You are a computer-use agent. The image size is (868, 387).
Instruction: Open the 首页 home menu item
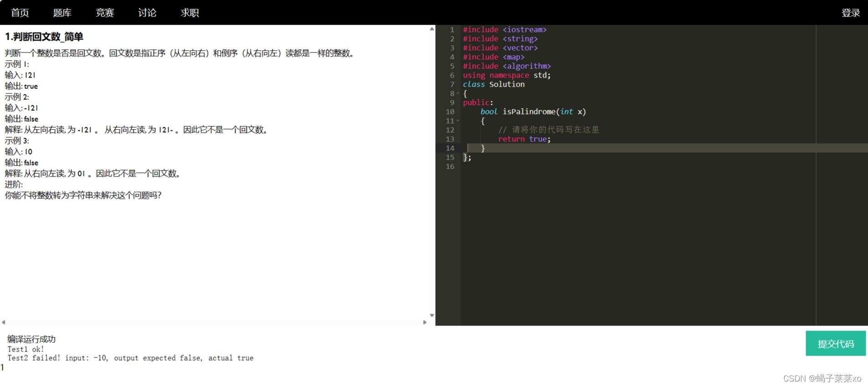[20, 13]
